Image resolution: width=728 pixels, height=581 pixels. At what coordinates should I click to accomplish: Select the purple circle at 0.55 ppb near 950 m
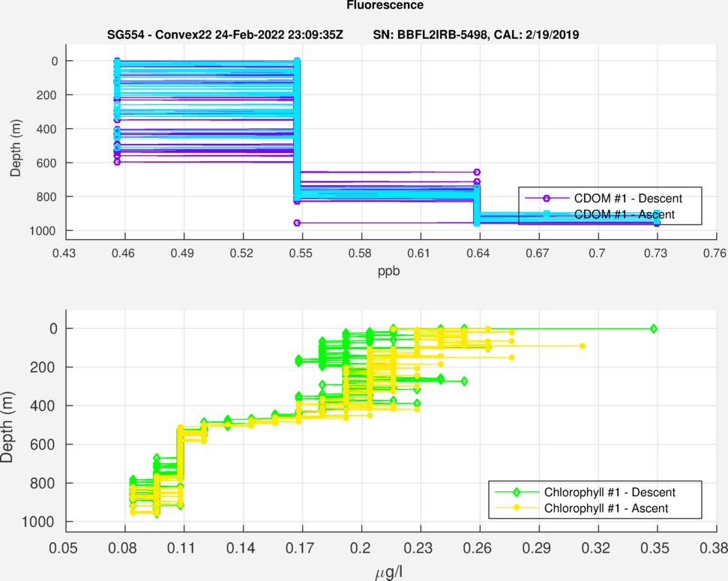point(297,223)
